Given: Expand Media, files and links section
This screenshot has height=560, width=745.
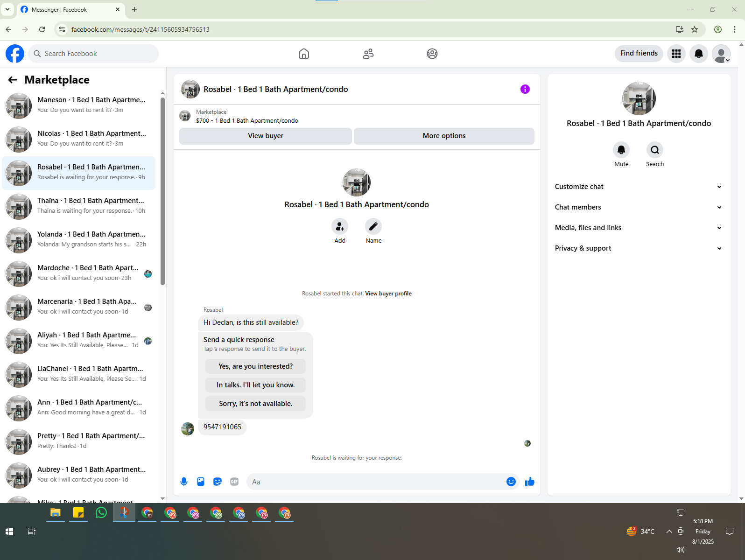Looking at the screenshot, I should click(x=639, y=228).
